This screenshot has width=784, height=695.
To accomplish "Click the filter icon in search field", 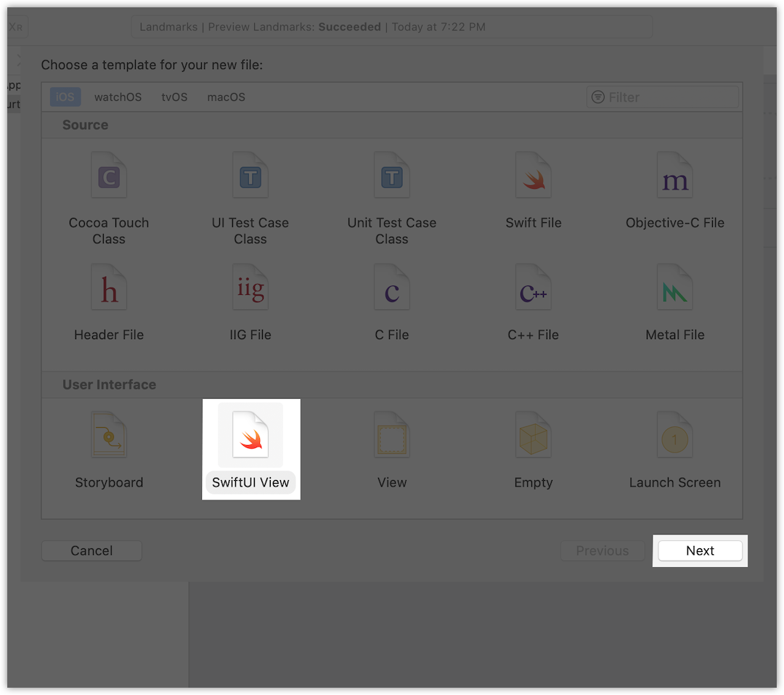I will [598, 97].
